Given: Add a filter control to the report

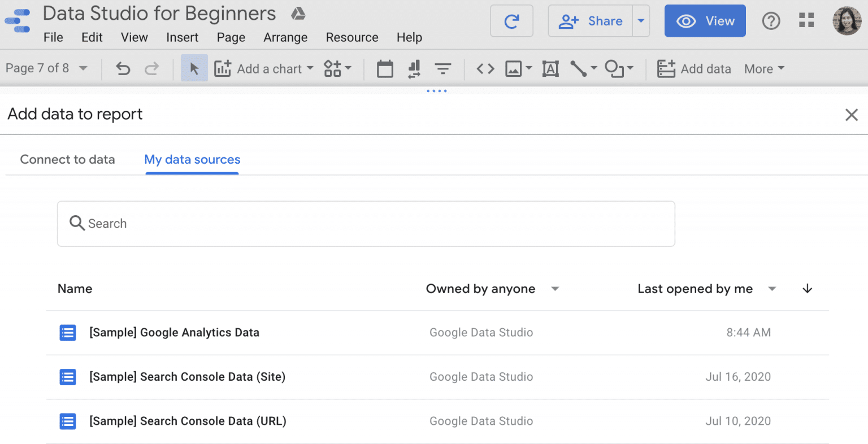Looking at the screenshot, I should [x=444, y=68].
